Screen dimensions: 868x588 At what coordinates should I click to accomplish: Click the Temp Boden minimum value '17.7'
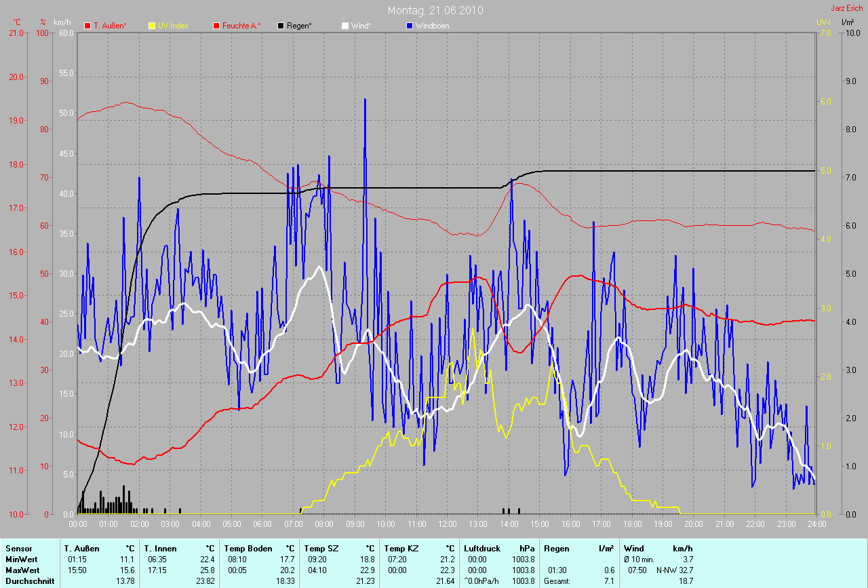[x=288, y=560]
